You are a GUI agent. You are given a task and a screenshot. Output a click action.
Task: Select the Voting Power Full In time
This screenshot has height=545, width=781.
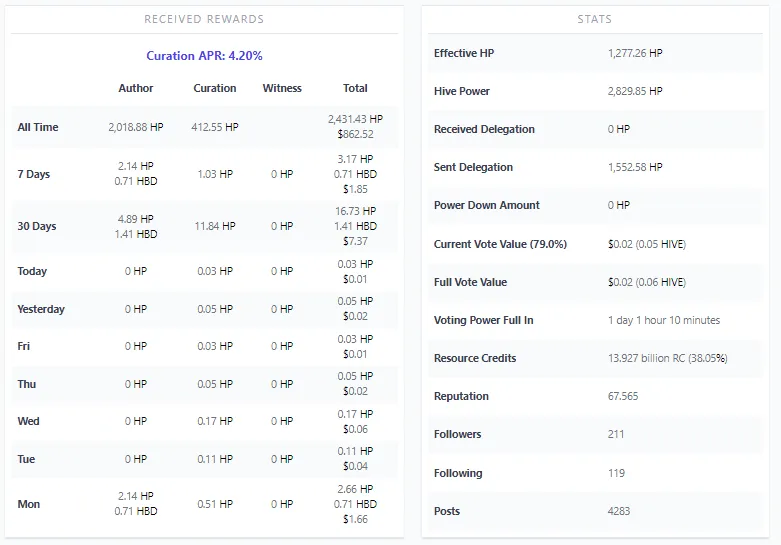pos(663,320)
